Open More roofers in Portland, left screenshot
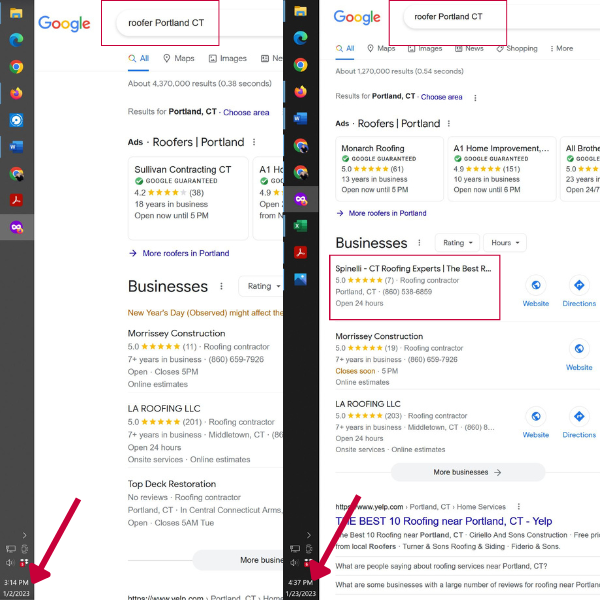The height and width of the screenshot is (600, 600). point(179,253)
